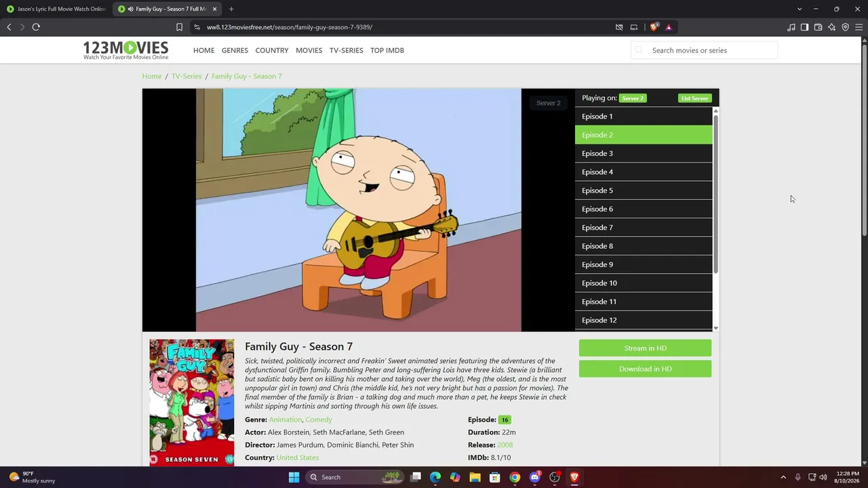Open Discord from taskbar

click(x=535, y=477)
